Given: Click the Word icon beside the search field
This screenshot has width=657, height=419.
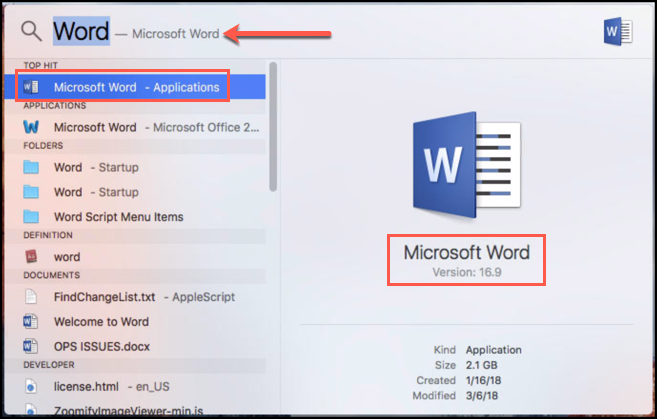Looking at the screenshot, I should point(618,32).
